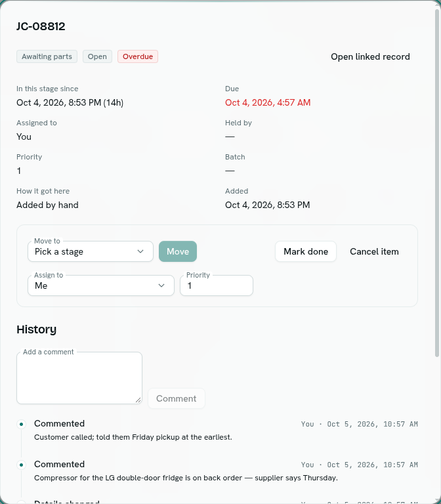Click the Awaiting parts tag
441x504 pixels.
coord(47,56)
